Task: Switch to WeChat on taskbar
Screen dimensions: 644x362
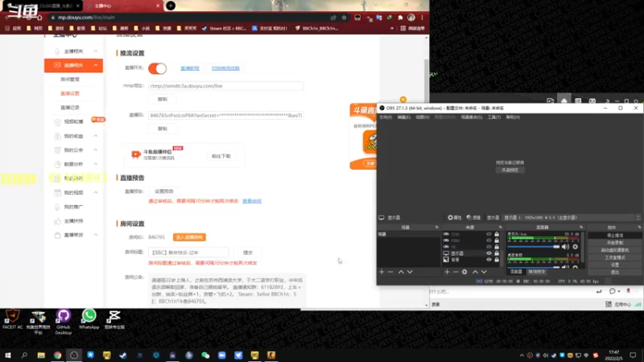Action: (x=205, y=355)
